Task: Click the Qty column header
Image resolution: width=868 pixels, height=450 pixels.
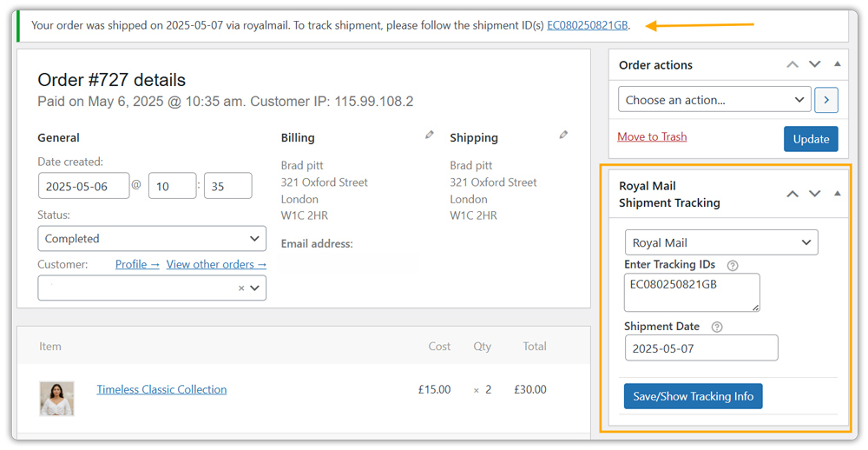Action: [482, 347]
